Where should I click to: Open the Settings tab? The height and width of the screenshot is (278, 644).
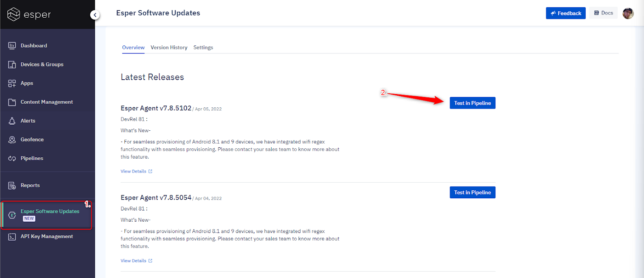pos(203,47)
